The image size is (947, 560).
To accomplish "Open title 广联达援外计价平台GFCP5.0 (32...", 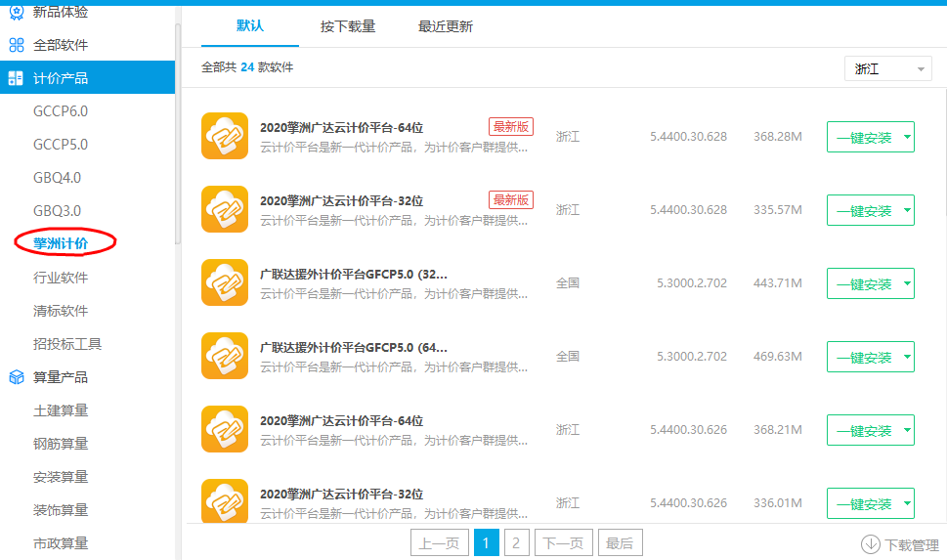I will [x=354, y=275].
